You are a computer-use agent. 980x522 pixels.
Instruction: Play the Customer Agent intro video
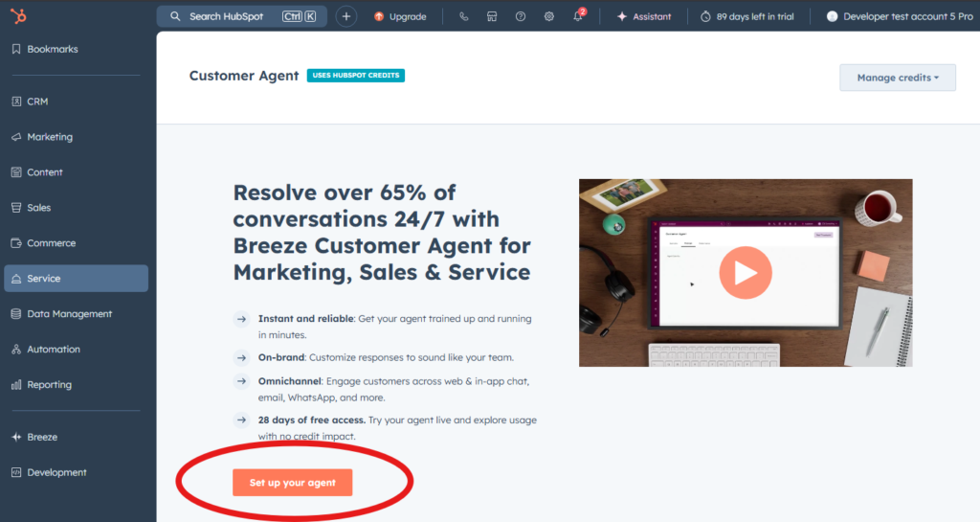[x=745, y=273]
